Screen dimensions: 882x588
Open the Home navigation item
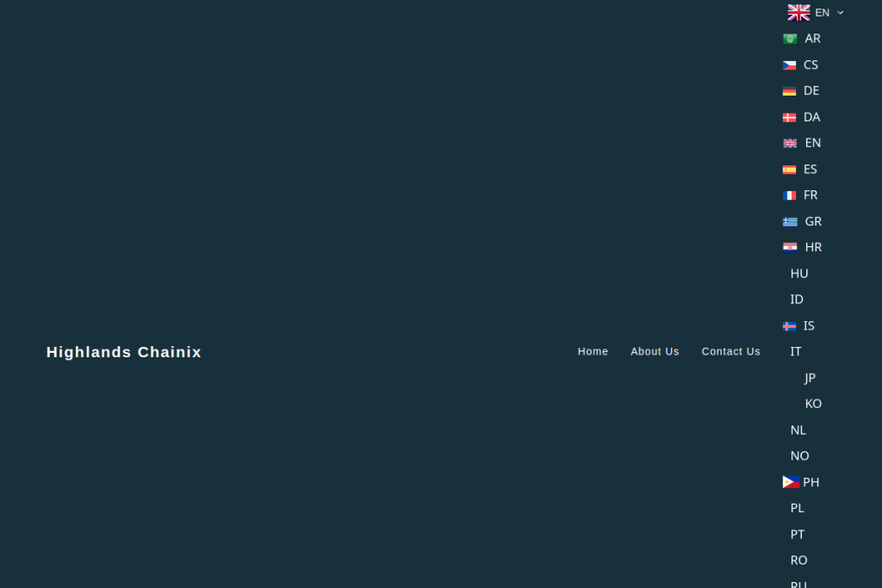coord(593,351)
